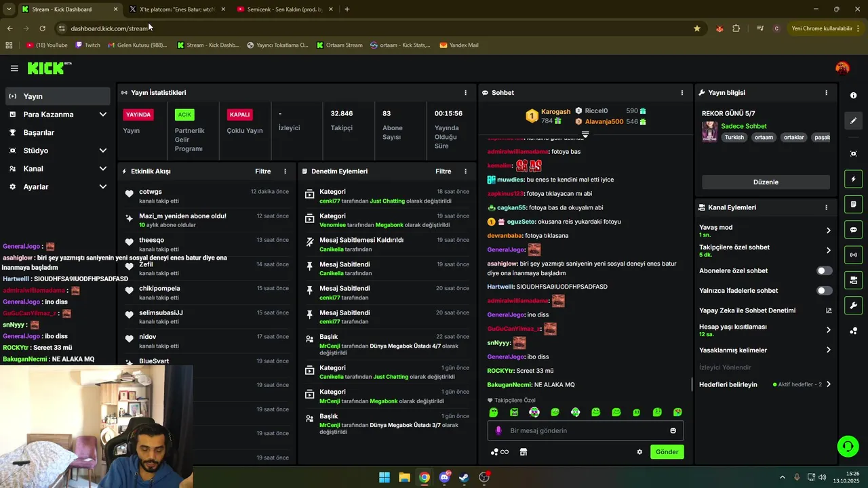Bookmark page with the star icon
This screenshot has height=488, width=868.
pyautogui.click(x=696, y=28)
